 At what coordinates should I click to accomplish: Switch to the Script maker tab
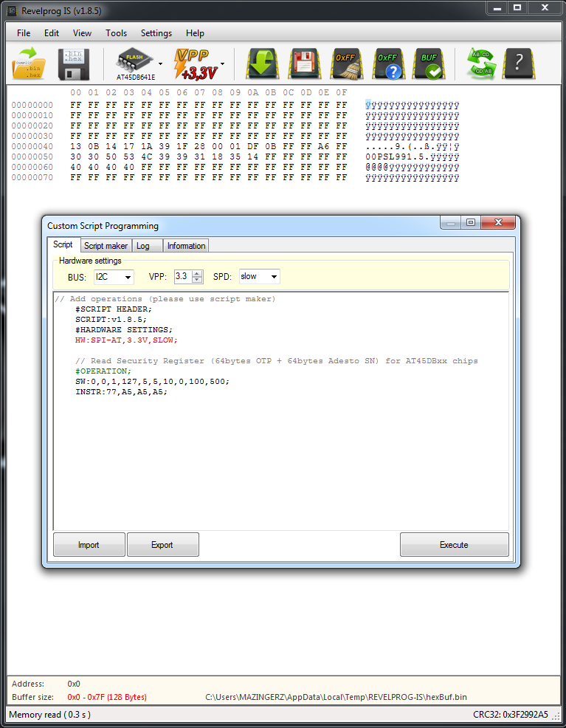click(x=106, y=246)
